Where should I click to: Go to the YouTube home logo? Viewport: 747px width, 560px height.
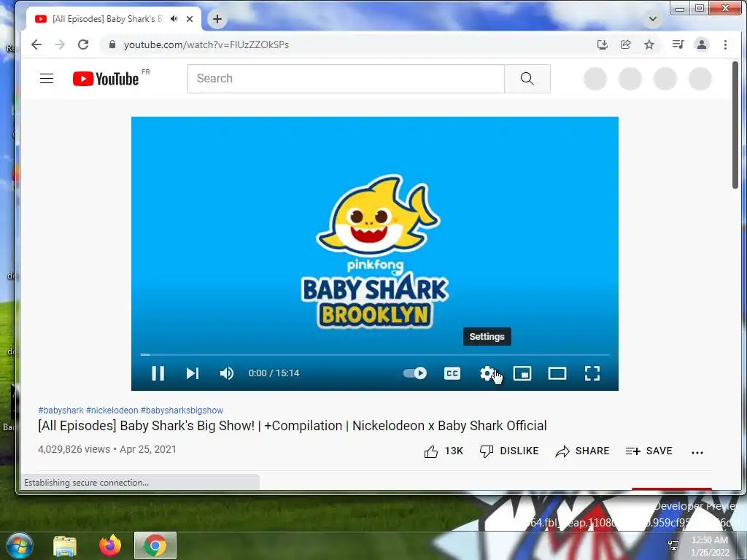pos(106,79)
